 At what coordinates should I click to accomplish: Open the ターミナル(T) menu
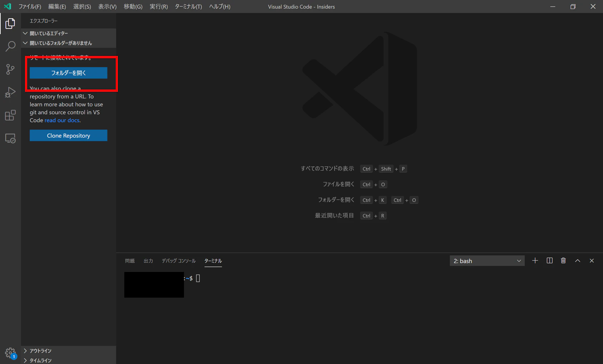[188, 6]
